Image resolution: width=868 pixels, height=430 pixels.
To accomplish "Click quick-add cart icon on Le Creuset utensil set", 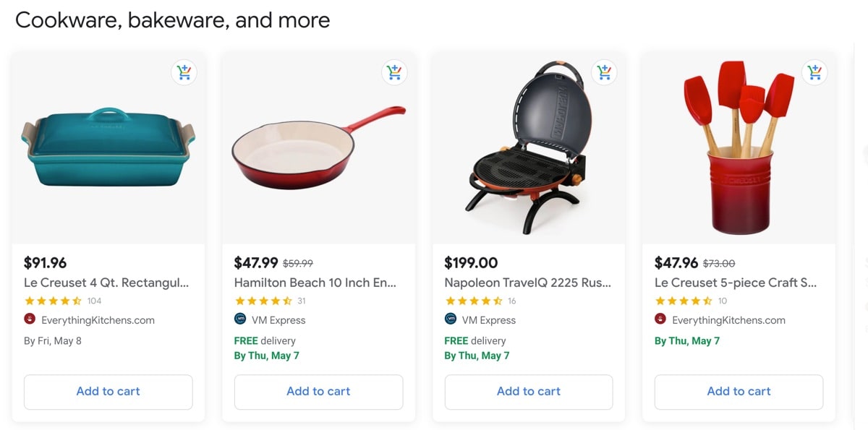I will coord(814,72).
